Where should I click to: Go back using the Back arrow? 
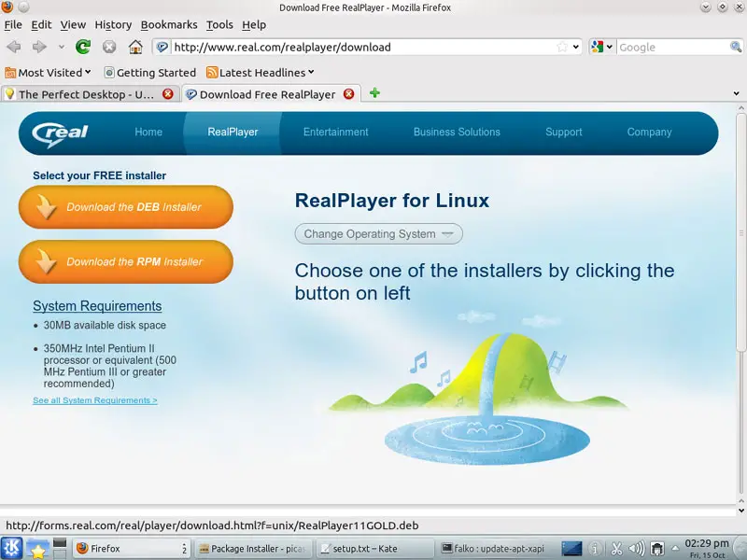coord(14,47)
